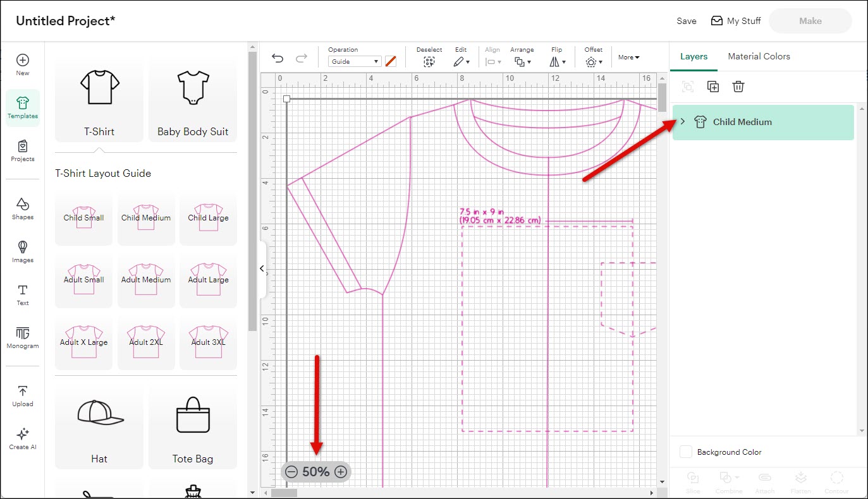
Task: Choose the Adult Large template thumbnail
Action: point(209,279)
